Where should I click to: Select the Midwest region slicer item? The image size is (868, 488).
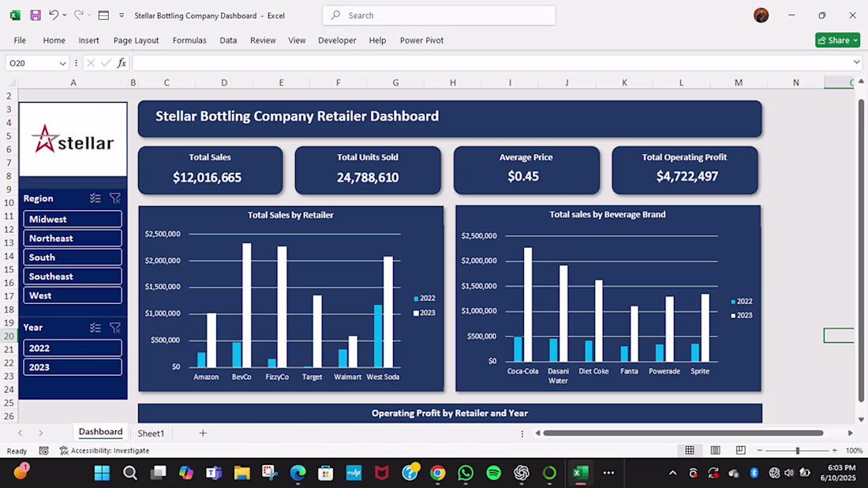point(73,220)
